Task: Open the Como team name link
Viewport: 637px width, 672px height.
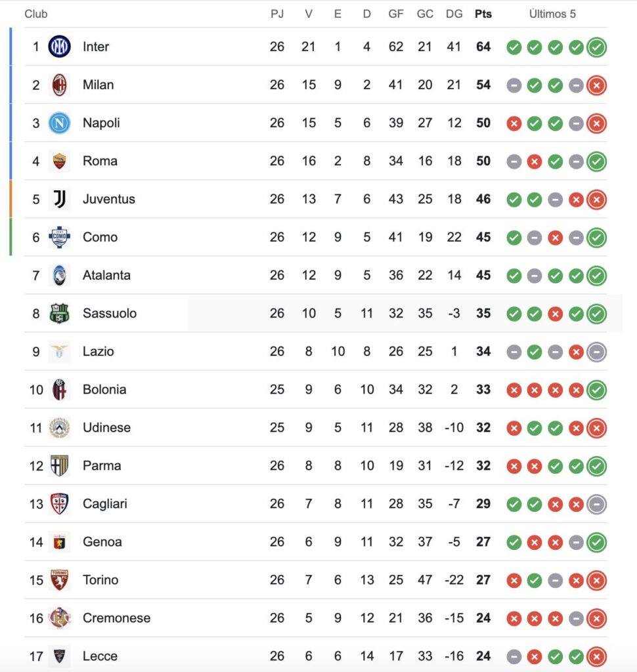Action: coord(100,237)
